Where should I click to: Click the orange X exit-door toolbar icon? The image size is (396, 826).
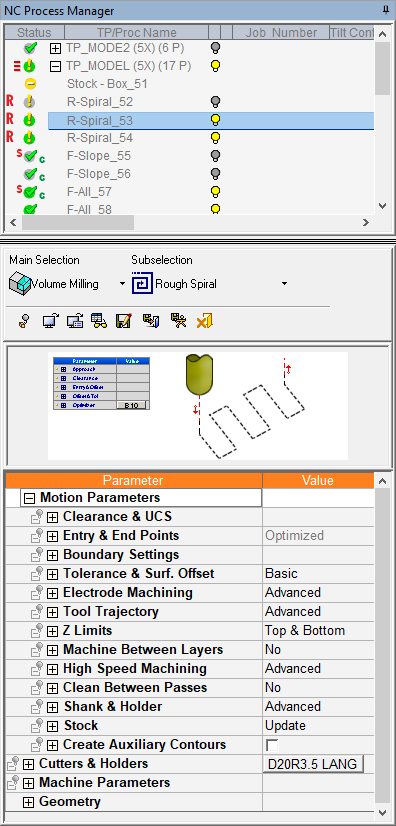coord(204,321)
